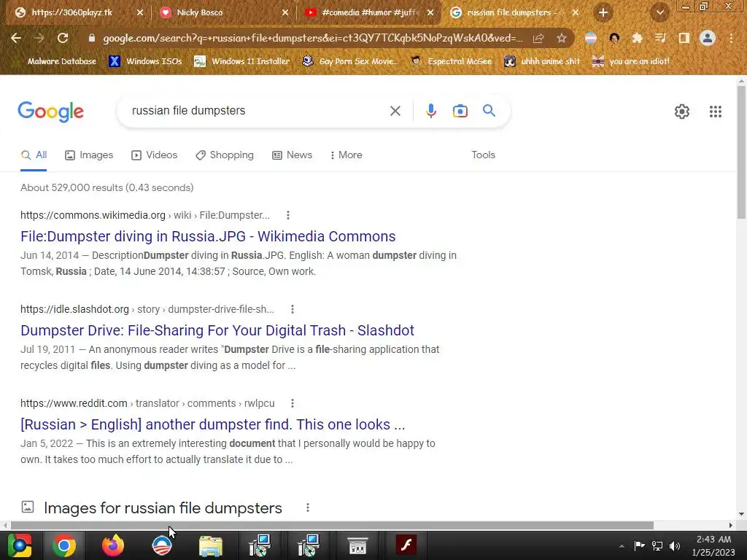The height and width of the screenshot is (560, 747).
Task: Open the Flash player taskbar icon
Action: click(x=406, y=545)
